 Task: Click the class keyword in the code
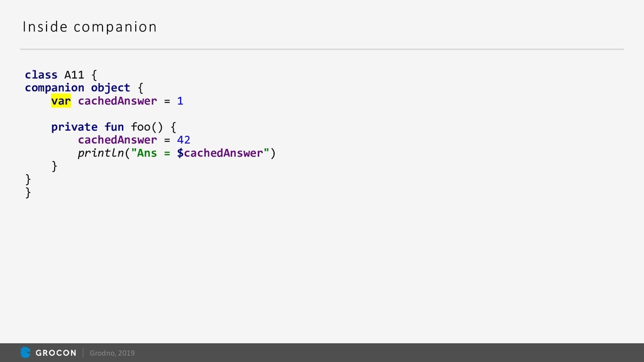tap(41, 75)
